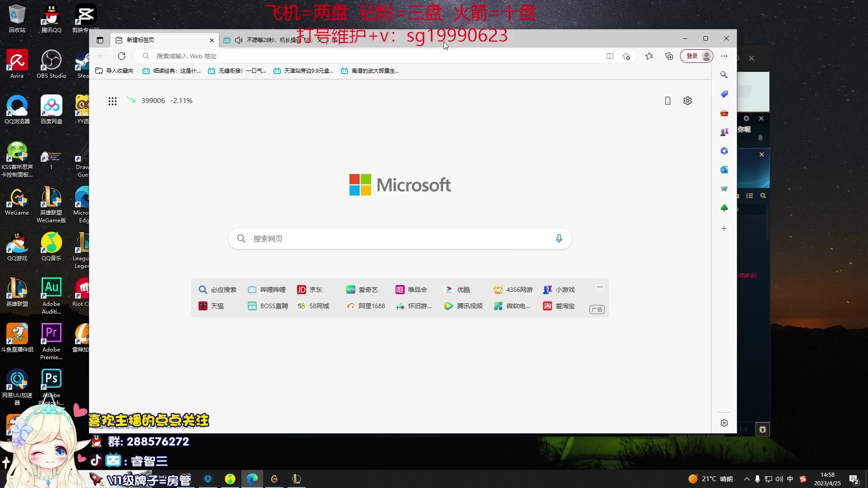Open Edge settings and more menu

724,56
